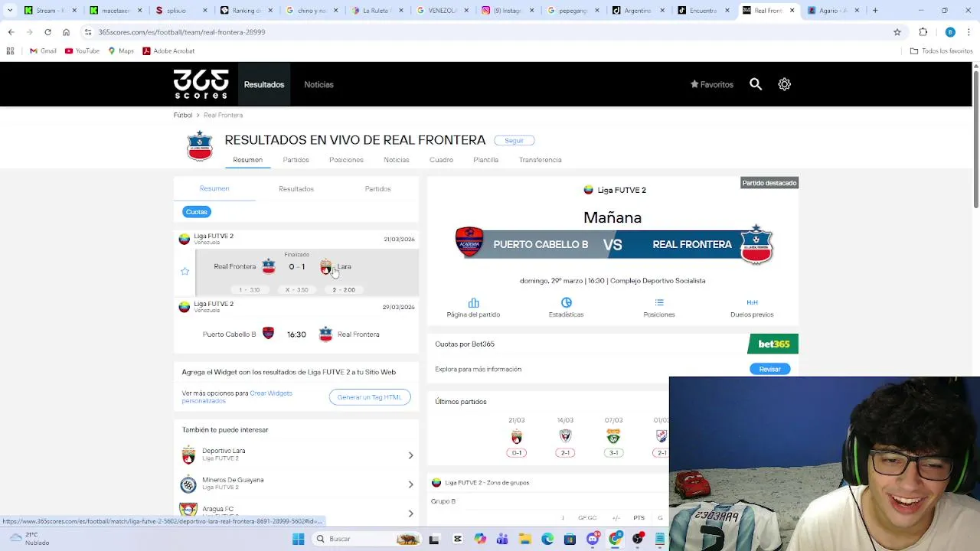Viewport: 980px width, 551px height.
Task: Open Liga FUTVE 2 link above featured match
Action: point(615,190)
